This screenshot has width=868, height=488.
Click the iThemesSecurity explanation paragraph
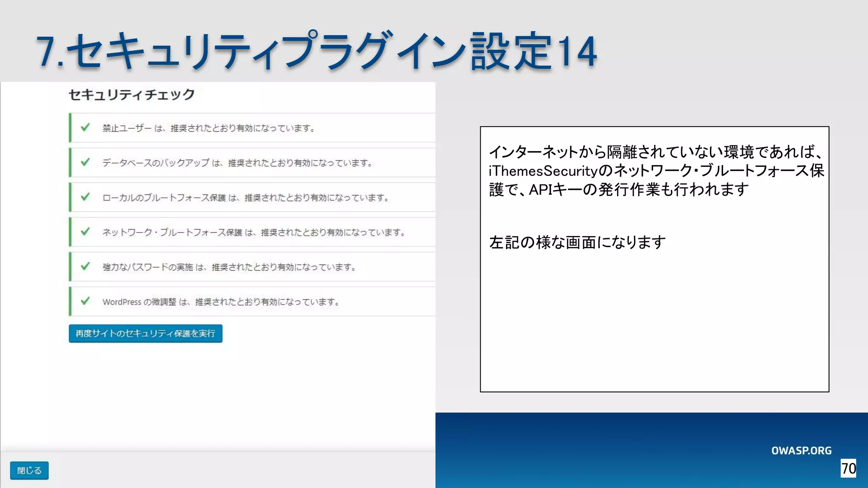coord(656,170)
